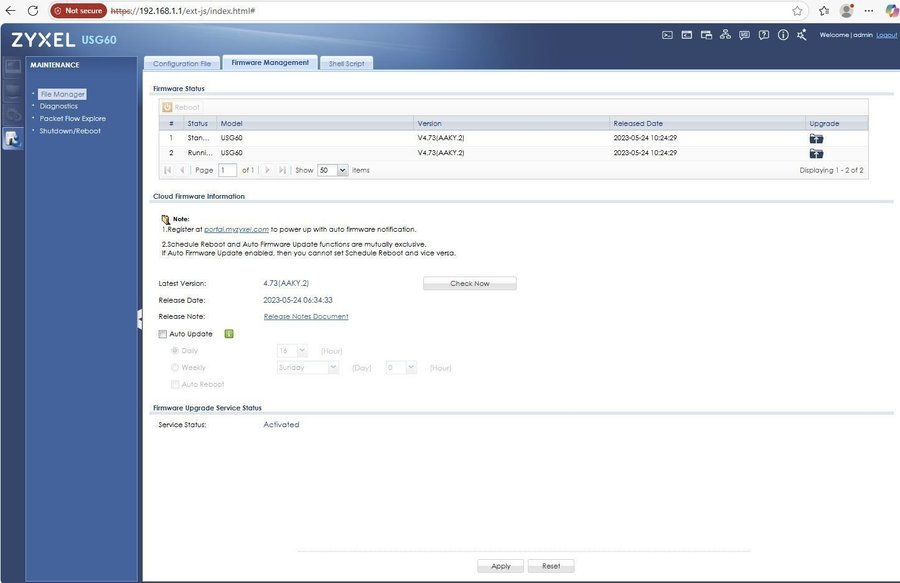Launch the Easy Mode wizard icon
Screen dimensions: 900x583
(x=802, y=35)
